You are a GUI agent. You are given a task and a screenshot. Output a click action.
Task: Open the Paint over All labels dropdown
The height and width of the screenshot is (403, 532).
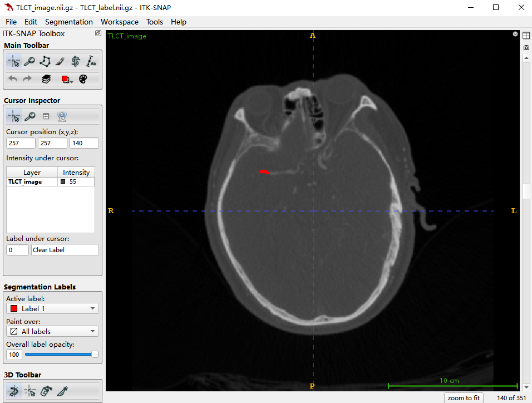click(52, 331)
